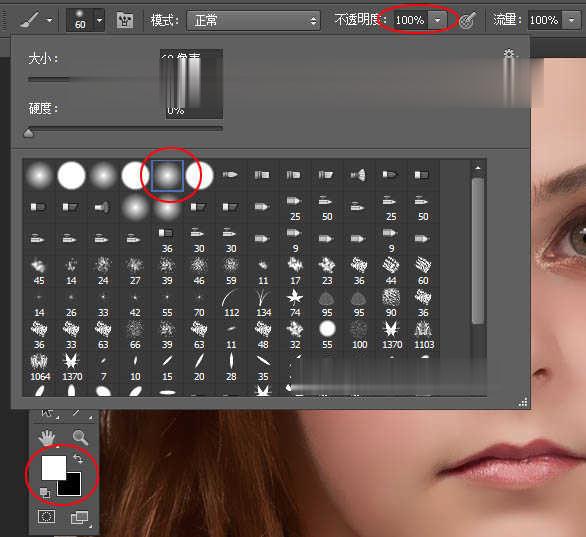586x537 pixels.
Task: Click the brush list scrollbar thumb
Action: coord(478,250)
